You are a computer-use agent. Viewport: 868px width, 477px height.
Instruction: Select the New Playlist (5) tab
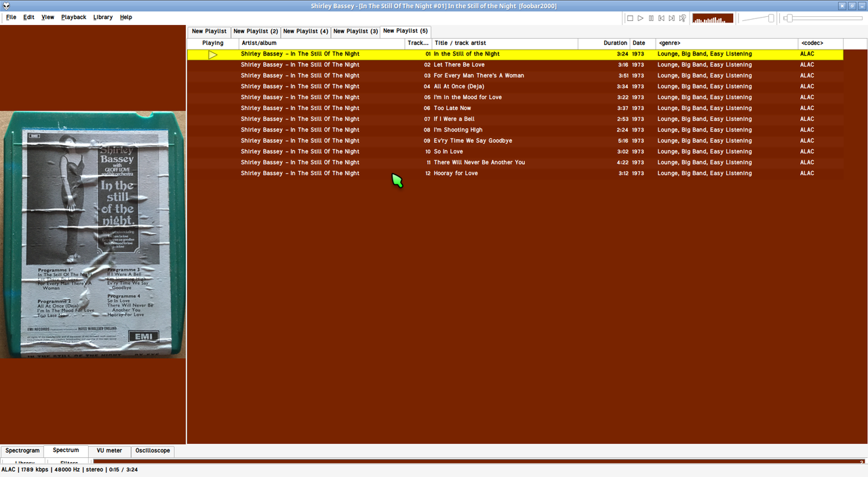point(406,31)
